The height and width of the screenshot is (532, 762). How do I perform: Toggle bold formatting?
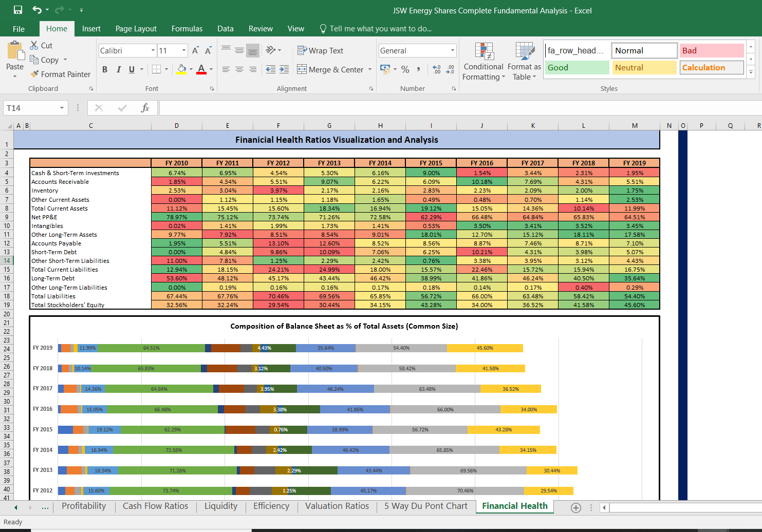tap(105, 69)
